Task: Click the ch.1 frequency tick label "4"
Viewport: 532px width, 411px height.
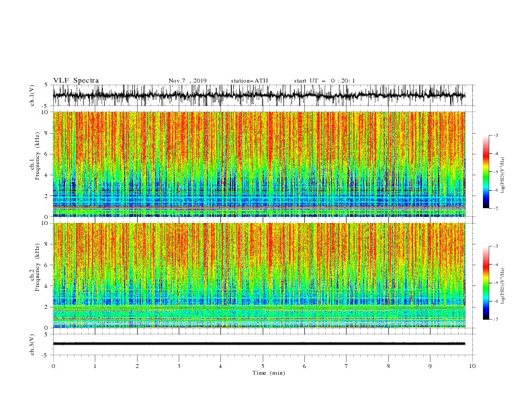Action: tap(46, 175)
